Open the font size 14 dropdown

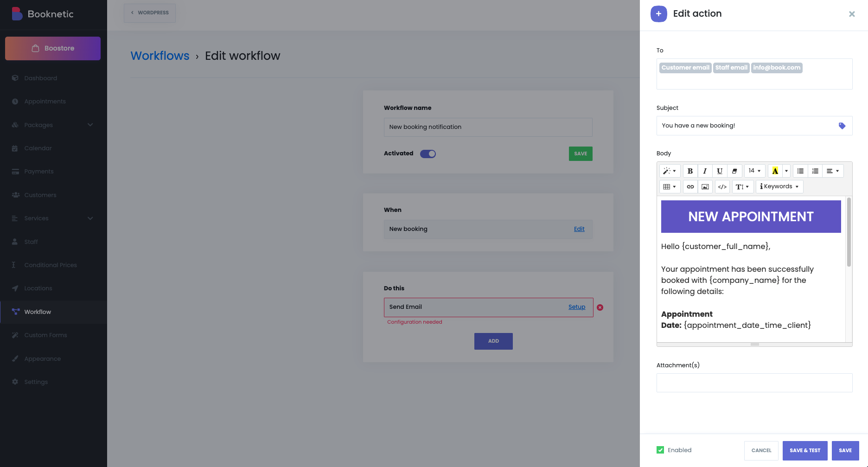(754, 171)
